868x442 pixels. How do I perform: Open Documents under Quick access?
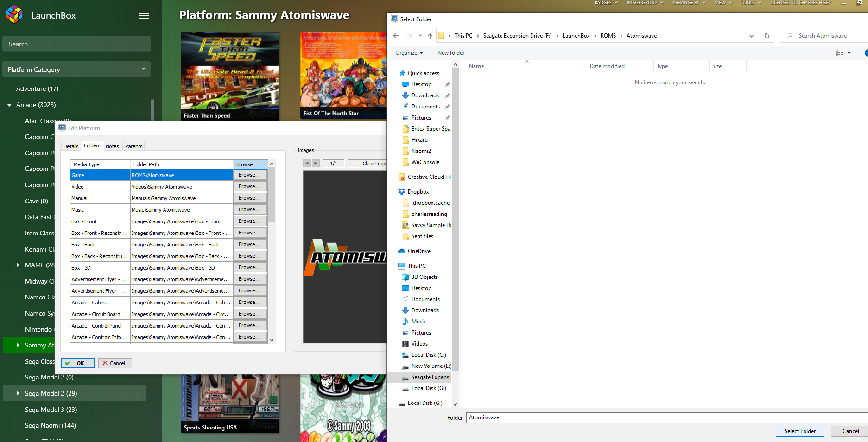pos(425,107)
